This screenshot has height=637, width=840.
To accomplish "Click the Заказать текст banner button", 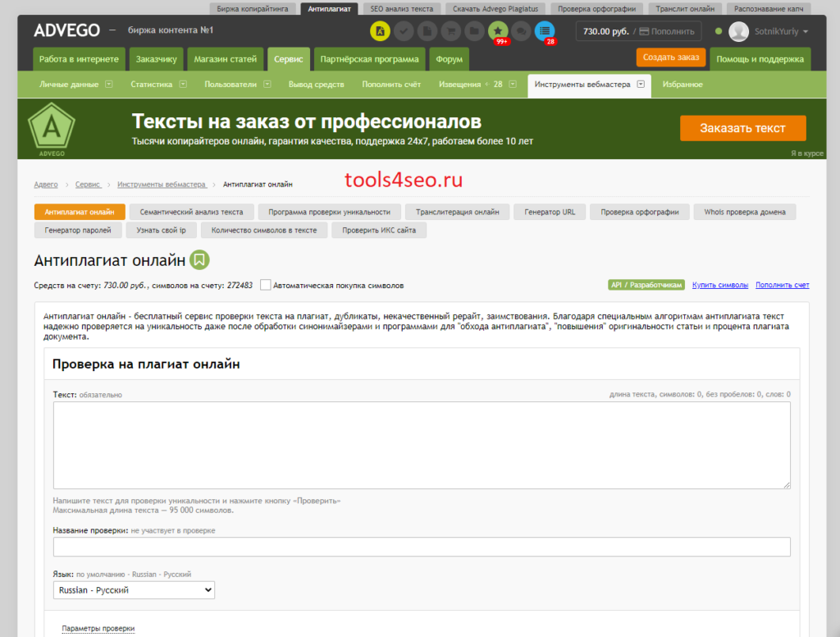I will coord(742,128).
